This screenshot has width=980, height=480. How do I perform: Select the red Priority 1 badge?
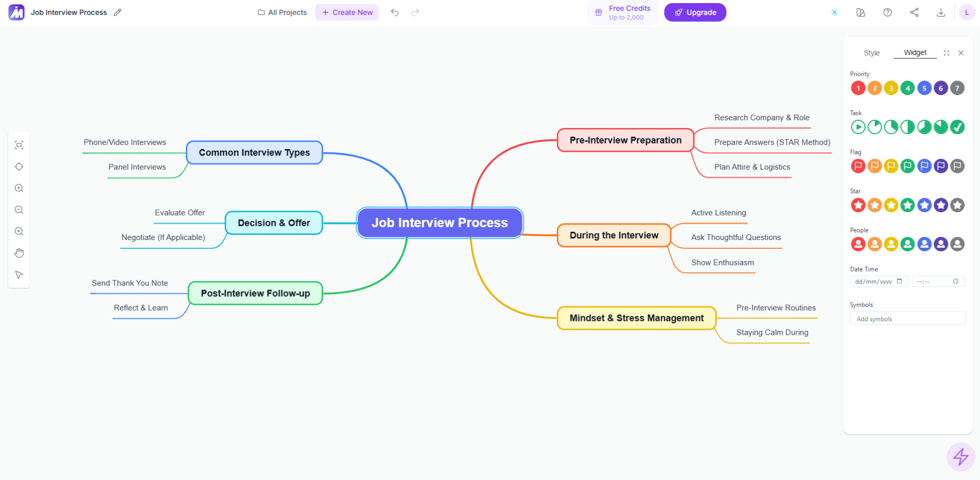[858, 88]
